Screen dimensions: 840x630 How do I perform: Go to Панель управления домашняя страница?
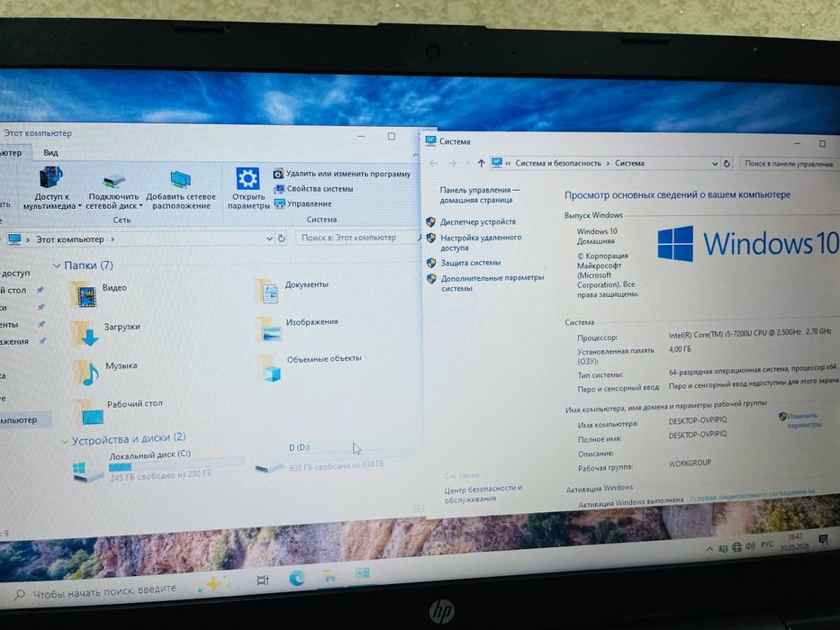480,195
